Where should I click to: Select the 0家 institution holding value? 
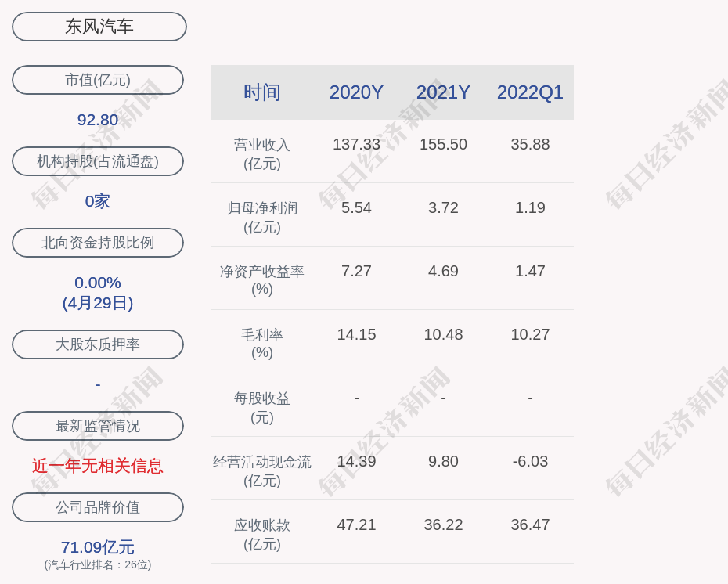pyautogui.click(x=98, y=201)
